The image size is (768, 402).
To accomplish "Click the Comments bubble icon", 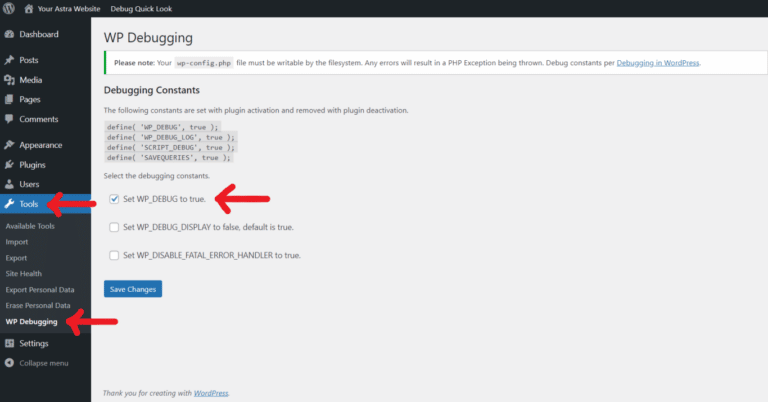I will pyautogui.click(x=9, y=119).
